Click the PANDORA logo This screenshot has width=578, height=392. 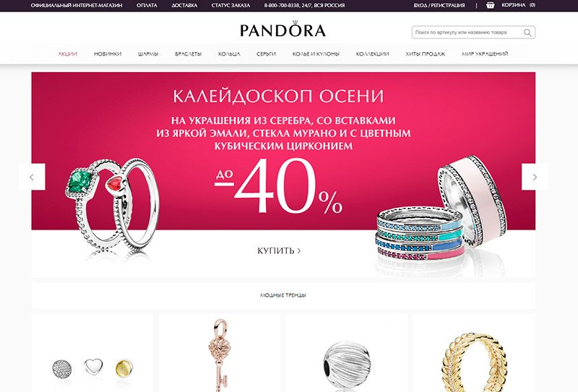(x=282, y=29)
